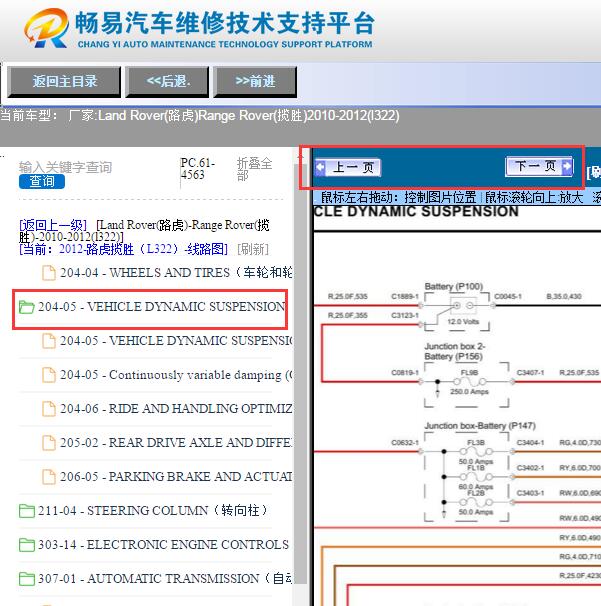Open child document 204-05 VEHICLE DYNAMIC SUSPENSION

176,340
